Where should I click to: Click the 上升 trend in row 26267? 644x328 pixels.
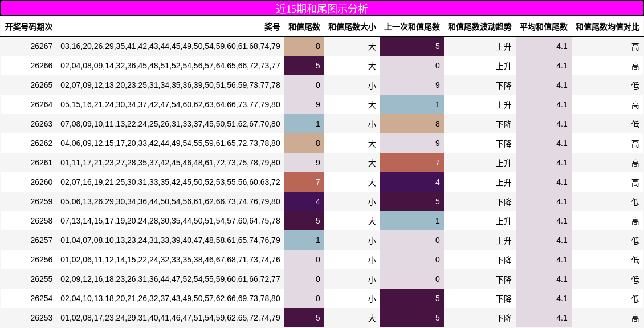coord(504,47)
